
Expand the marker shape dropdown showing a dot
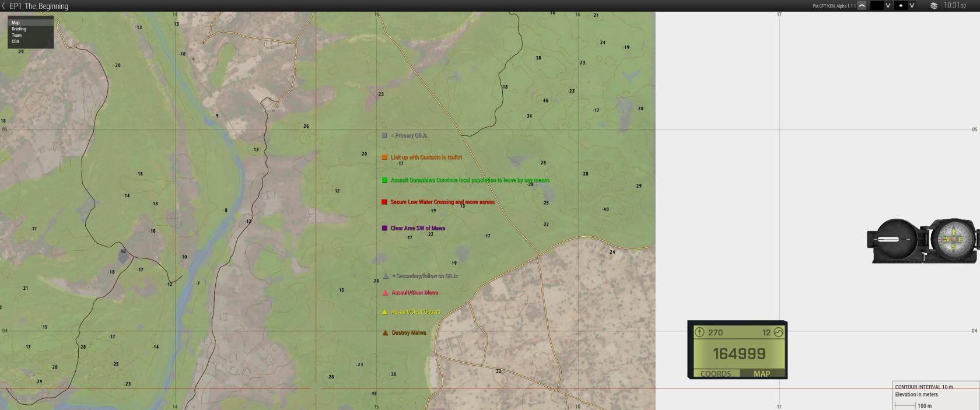[912, 6]
